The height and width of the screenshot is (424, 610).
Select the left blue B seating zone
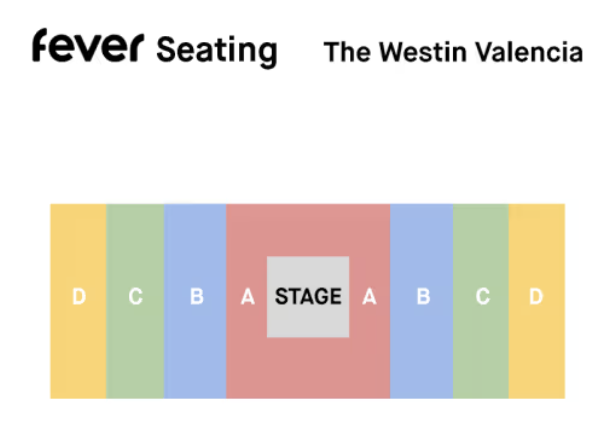[x=195, y=301]
